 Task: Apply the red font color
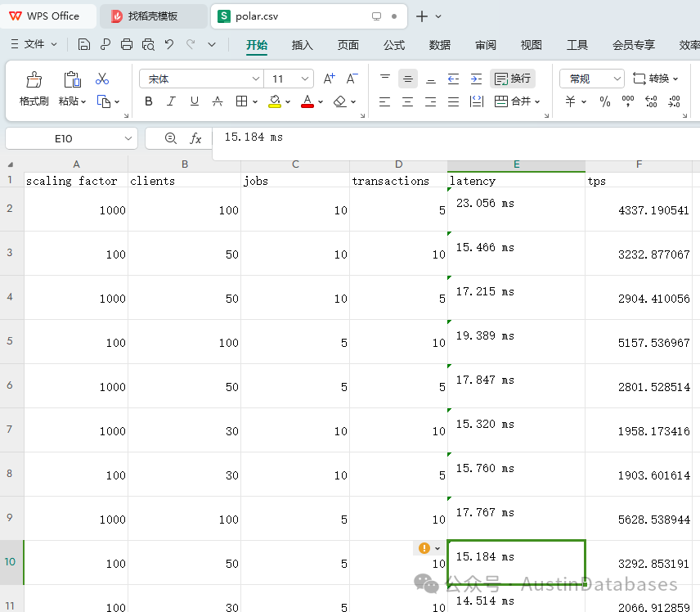tap(307, 101)
